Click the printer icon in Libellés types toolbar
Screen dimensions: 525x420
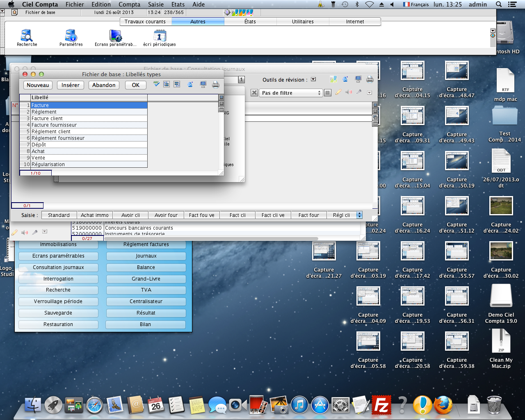[x=215, y=84]
